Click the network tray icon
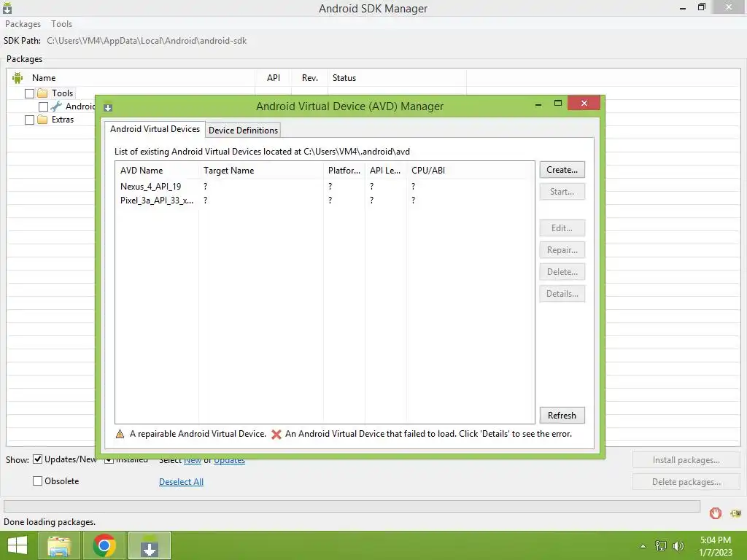This screenshot has height=560, width=747. pos(661,545)
